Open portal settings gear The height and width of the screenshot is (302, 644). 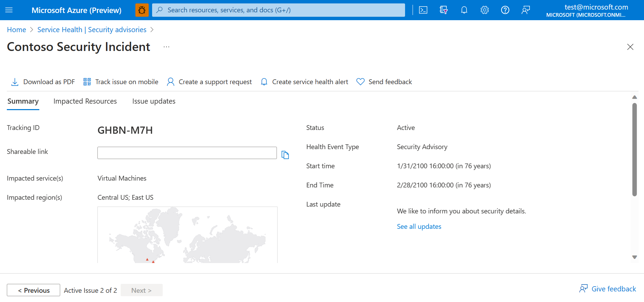point(484,10)
